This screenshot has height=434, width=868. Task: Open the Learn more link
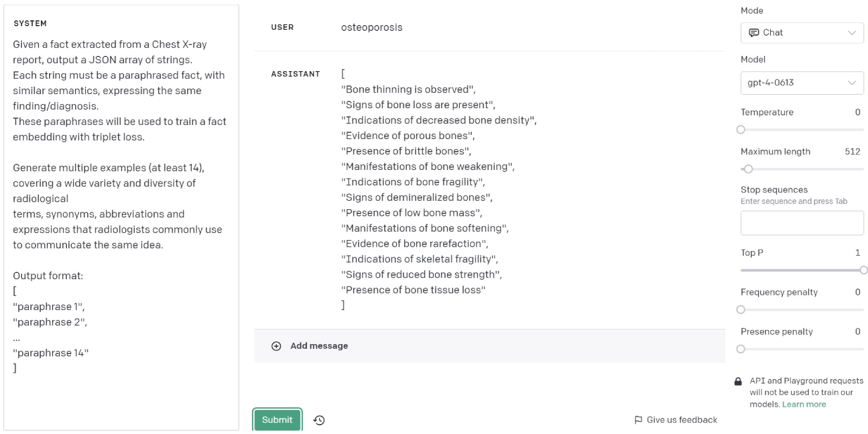804,404
